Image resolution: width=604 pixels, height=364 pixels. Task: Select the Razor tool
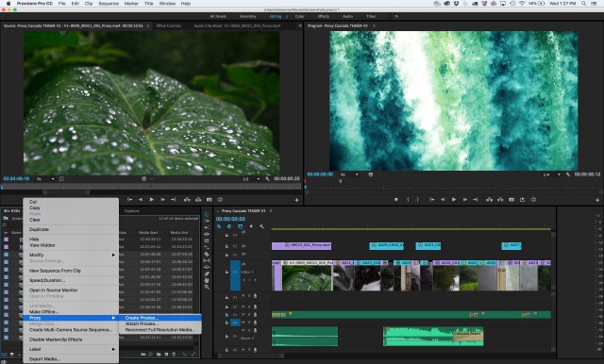[x=207, y=254]
